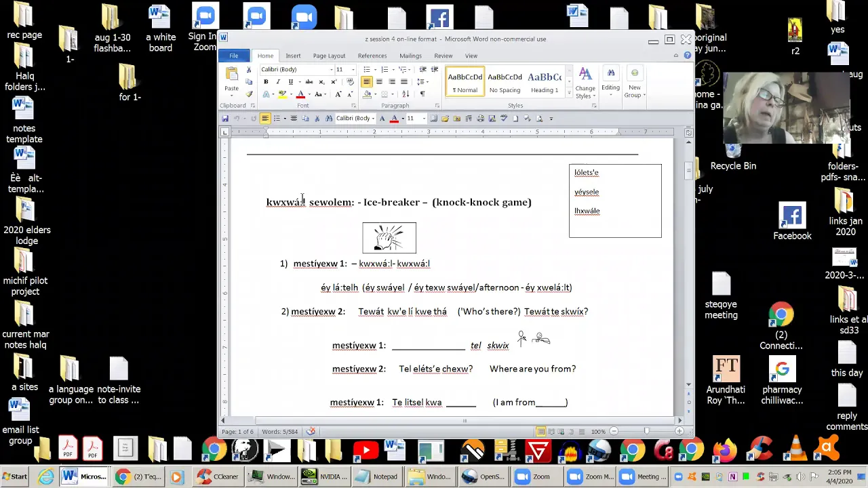Screen dimensions: 868x488
Task: Open the Font dialog launcher
Action: (x=353, y=106)
